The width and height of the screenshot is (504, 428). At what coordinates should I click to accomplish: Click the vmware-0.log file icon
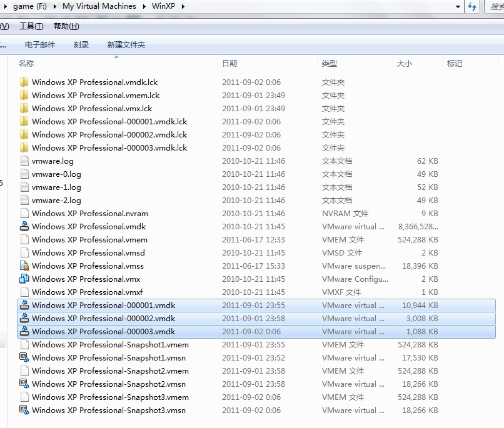point(24,174)
